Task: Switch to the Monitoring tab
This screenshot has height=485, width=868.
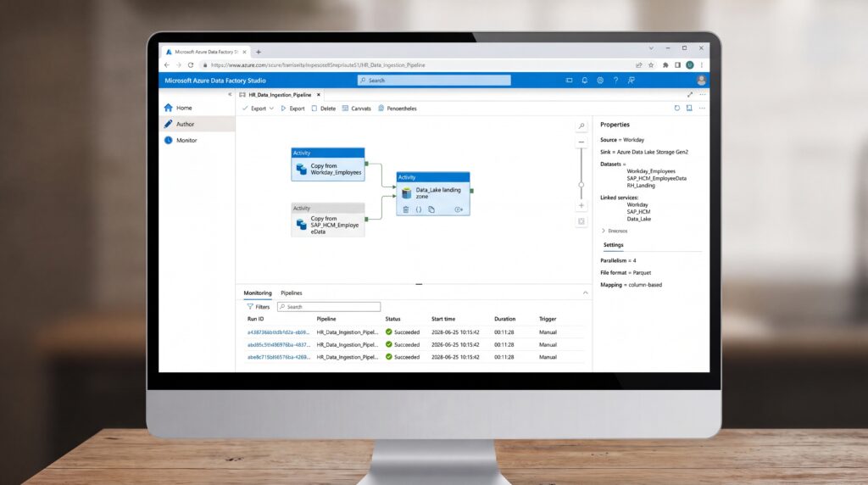Action: coord(258,293)
